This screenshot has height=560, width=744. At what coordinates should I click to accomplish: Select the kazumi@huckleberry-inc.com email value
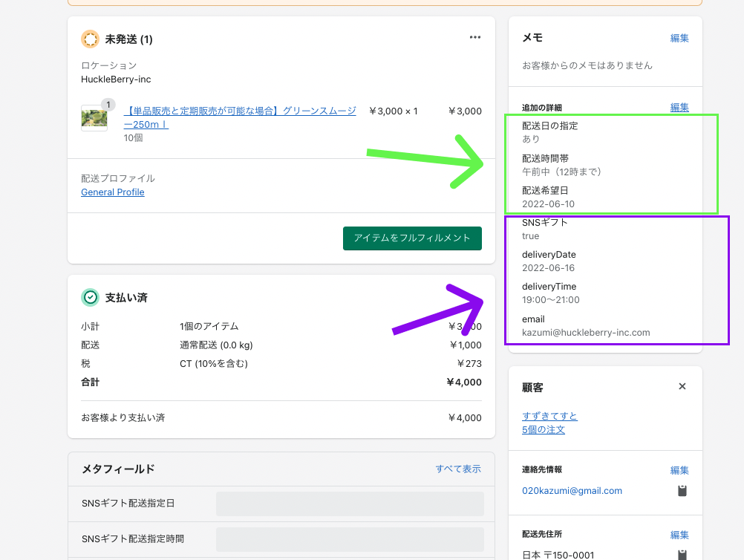586,333
